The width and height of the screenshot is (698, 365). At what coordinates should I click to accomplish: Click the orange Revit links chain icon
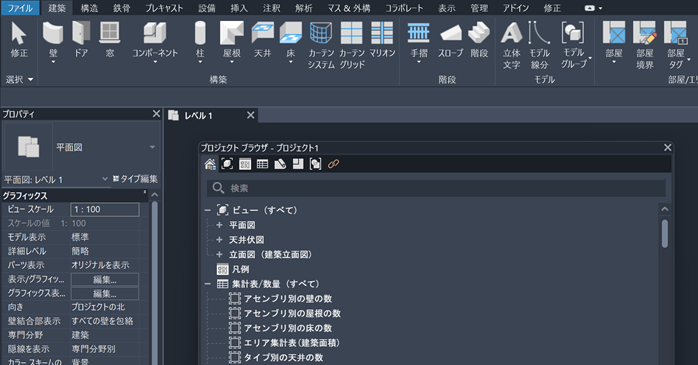click(333, 164)
